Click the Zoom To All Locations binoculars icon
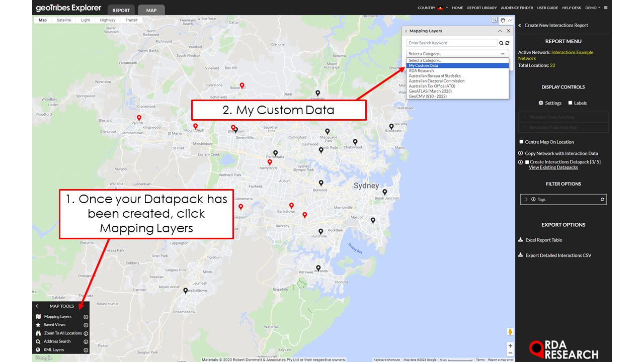The height and width of the screenshot is (362, 644). coord(38,333)
